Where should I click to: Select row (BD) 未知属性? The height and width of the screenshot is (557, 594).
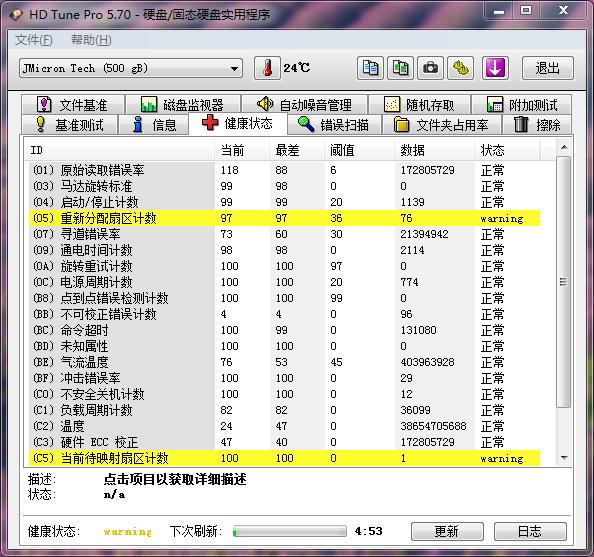pyautogui.click(x=284, y=346)
